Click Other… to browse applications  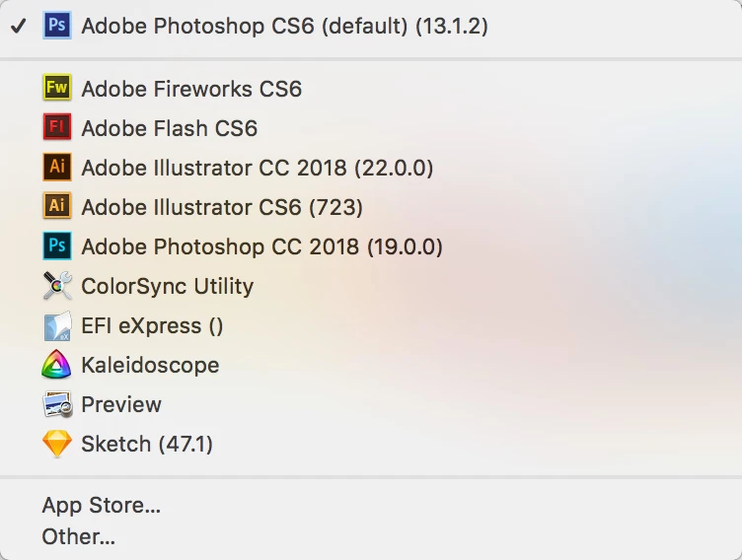pos(79,537)
